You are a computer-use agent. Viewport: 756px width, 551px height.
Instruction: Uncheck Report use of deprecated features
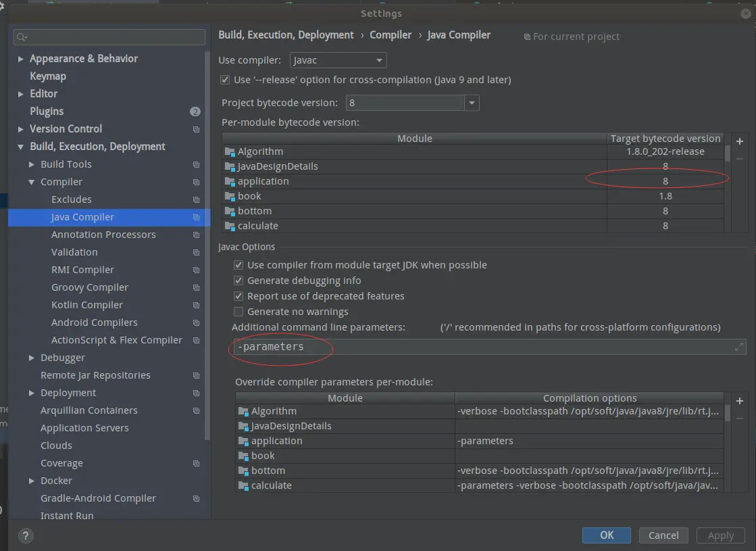pos(238,295)
